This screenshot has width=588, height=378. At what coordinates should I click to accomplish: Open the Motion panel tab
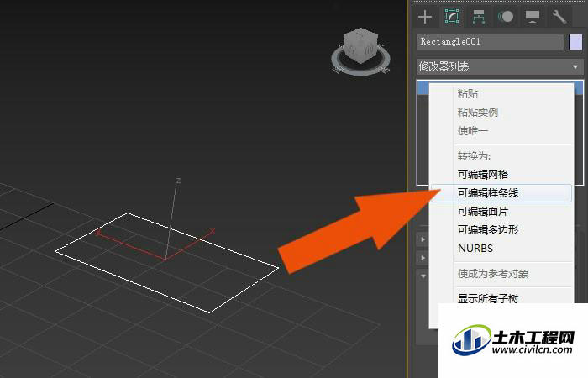506,17
